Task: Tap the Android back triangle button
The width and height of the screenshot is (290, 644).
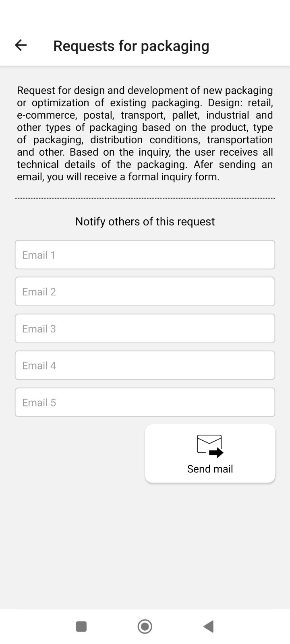Action: 208,626
